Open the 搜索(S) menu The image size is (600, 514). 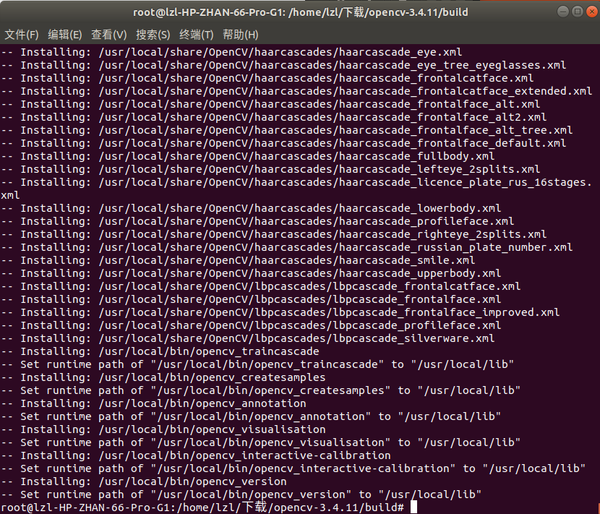pyautogui.click(x=153, y=35)
